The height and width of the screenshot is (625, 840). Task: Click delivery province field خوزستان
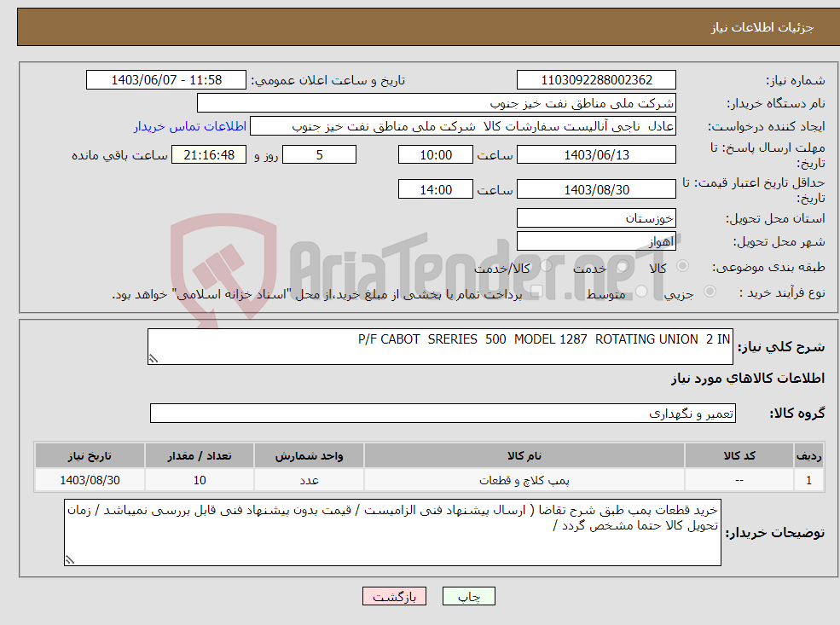point(596,218)
